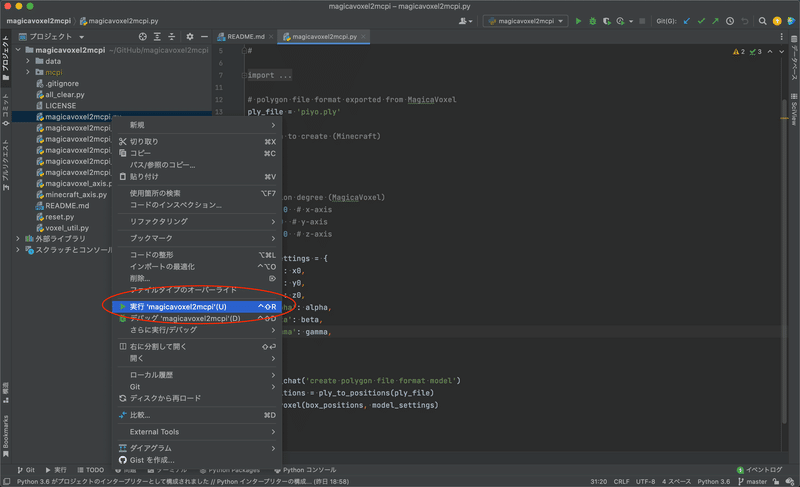Collapse the magicavoxel2mcpi project root
The width and height of the screenshot is (800, 487).
(x=18, y=50)
